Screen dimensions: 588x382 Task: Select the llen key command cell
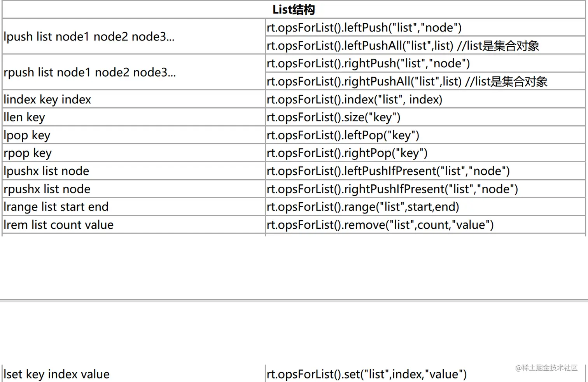pyautogui.click(x=24, y=117)
